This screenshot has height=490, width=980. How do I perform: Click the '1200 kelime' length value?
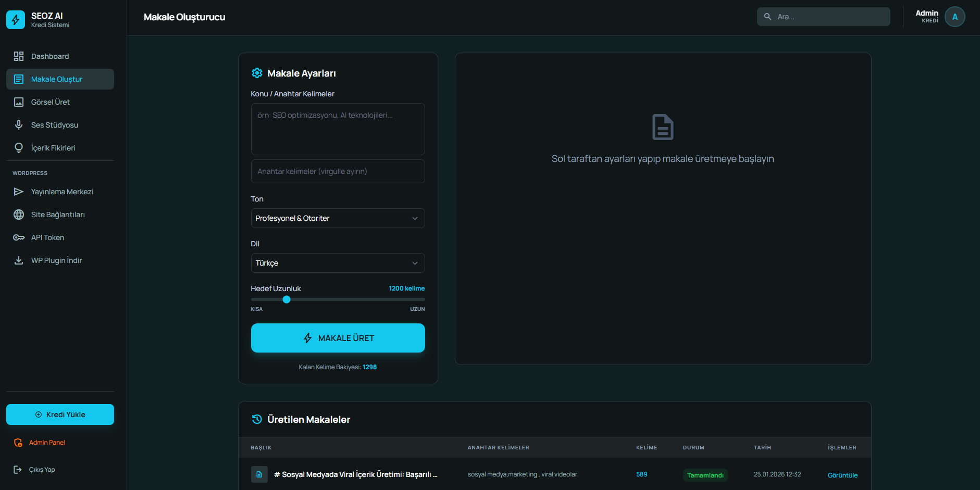[407, 288]
